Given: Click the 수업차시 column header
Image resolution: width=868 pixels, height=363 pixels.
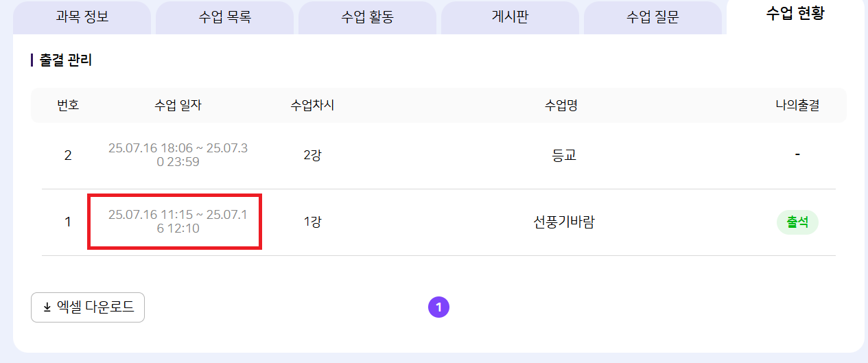Looking at the screenshot, I should [312, 106].
